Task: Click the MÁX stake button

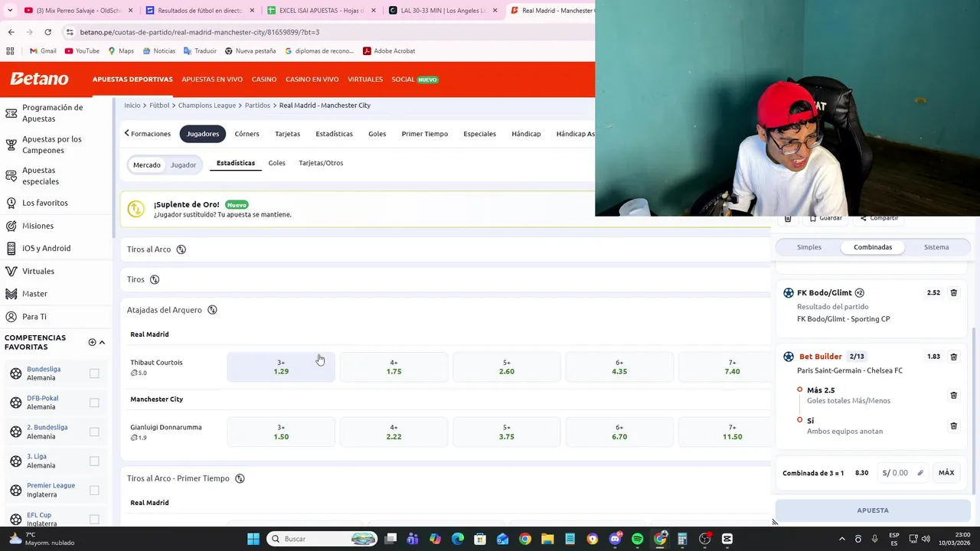Action: point(946,473)
